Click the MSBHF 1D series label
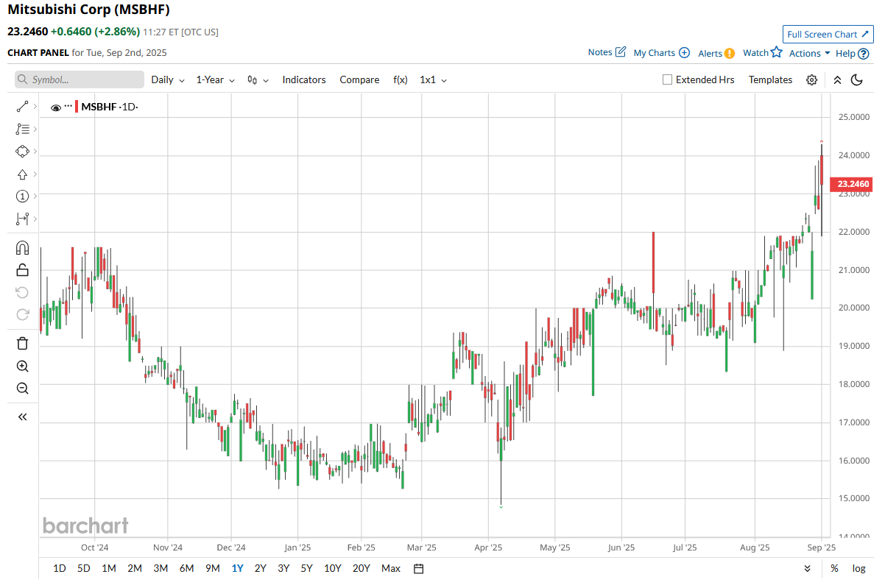The height and width of the screenshot is (588, 885). click(x=110, y=107)
